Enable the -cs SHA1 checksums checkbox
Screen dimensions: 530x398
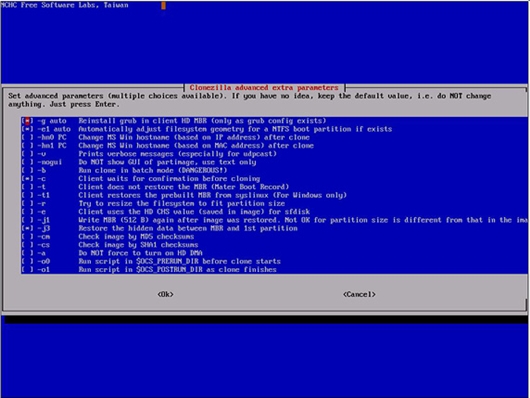(27, 245)
